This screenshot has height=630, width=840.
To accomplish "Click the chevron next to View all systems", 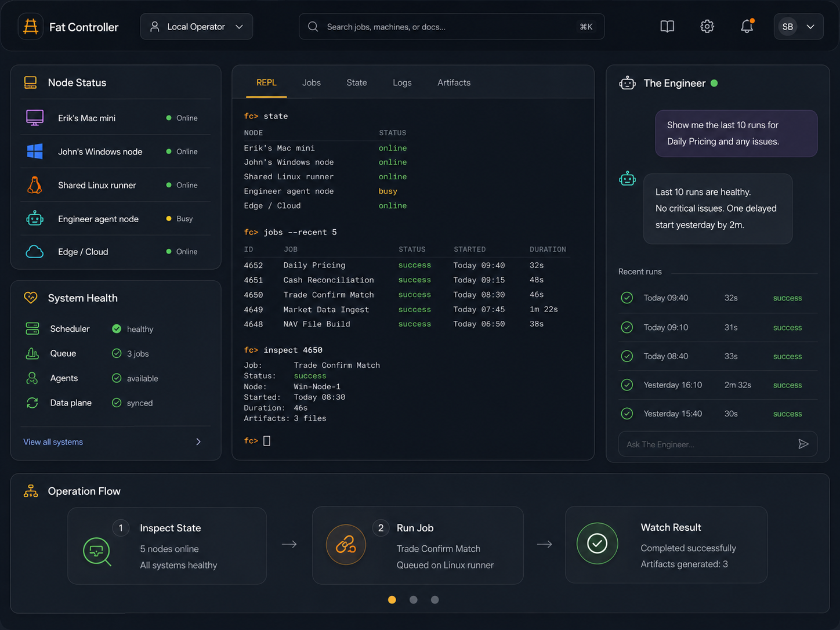I will point(198,442).
